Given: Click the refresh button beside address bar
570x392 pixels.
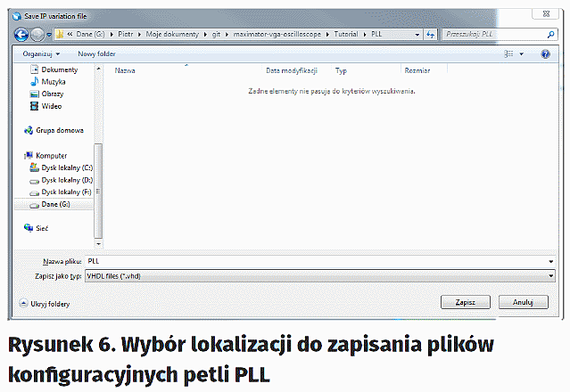Looking at the screenshot, I should [430, 34].
